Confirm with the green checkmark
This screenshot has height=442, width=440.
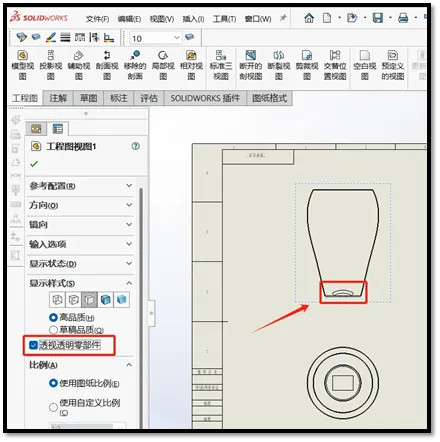pos(34,164)
